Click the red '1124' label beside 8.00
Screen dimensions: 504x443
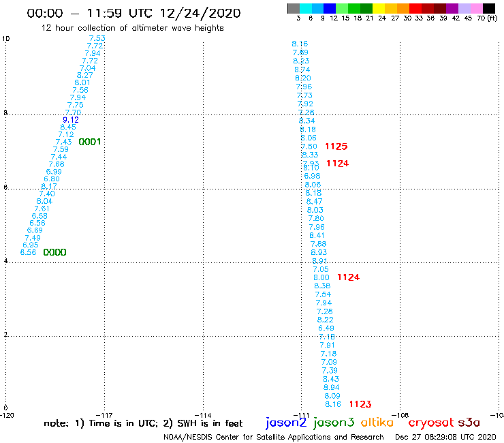pos(349,277)
